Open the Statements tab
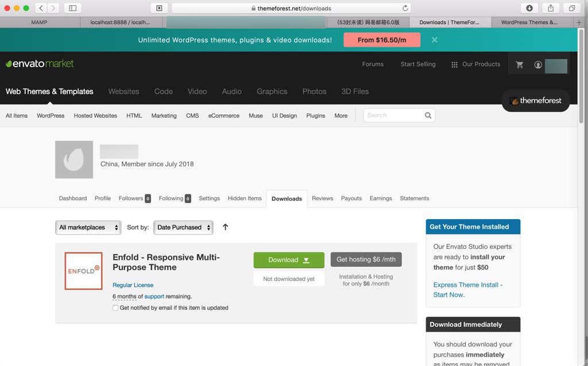 (415, 198)
